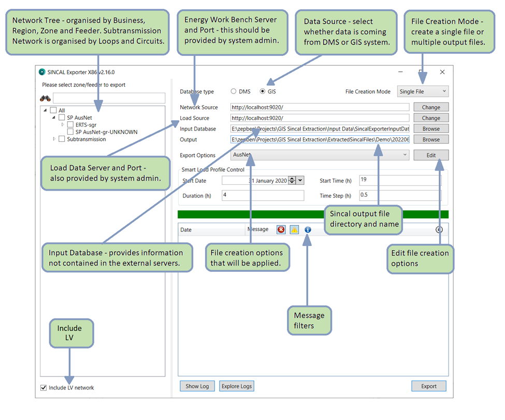Image resolution: width=505 pixels, height=420 pixels.
Task: Select the GIS database type
Action: 263,92
